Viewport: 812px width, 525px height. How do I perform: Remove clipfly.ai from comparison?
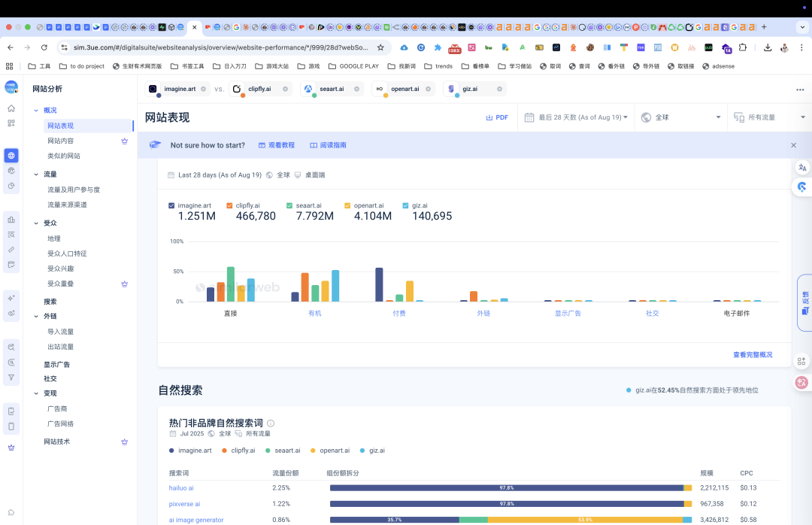286,90
